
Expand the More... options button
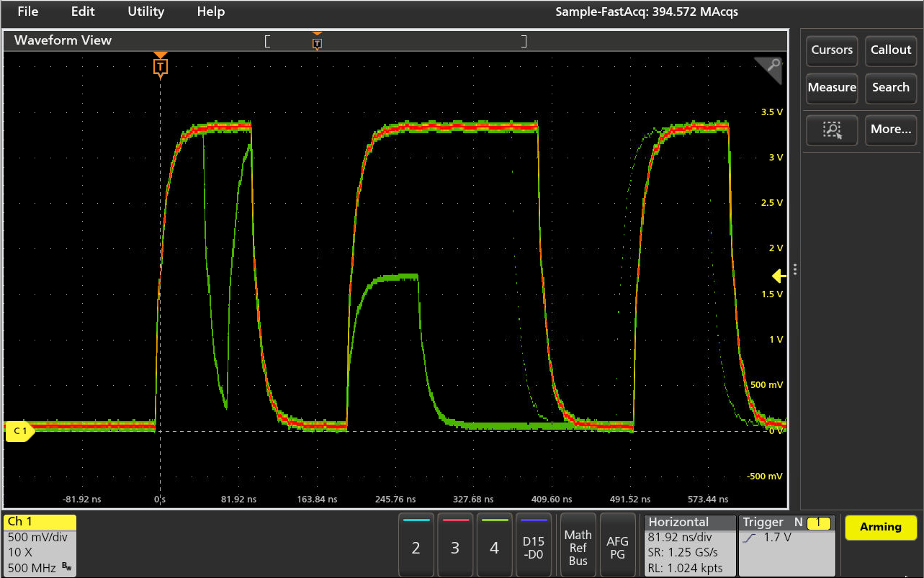tap(891, 130)
